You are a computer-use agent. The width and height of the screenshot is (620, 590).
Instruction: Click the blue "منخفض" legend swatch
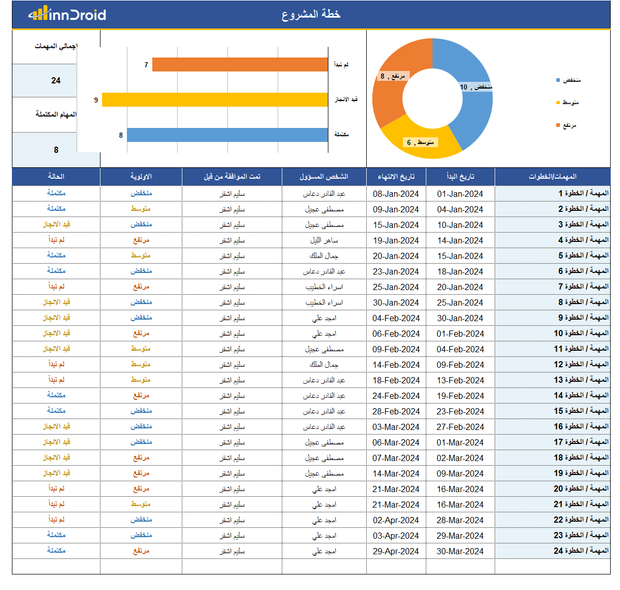tap(558, 80)
